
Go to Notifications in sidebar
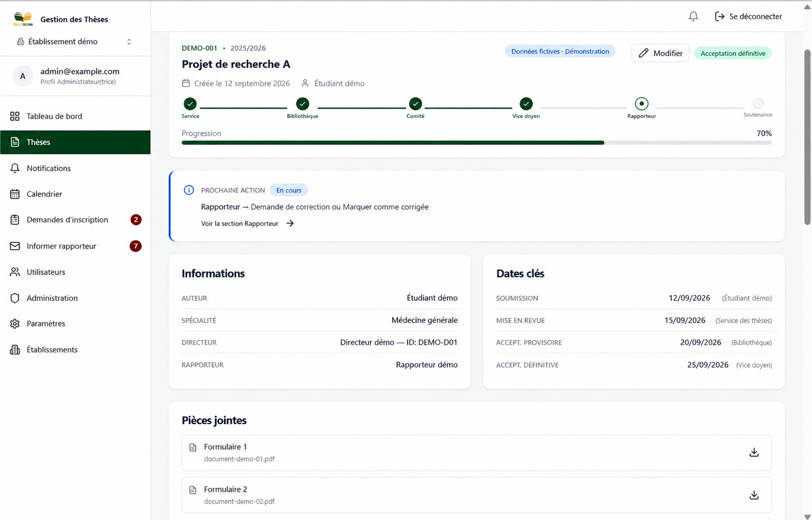pyautogui.click(x=75, y=168)
